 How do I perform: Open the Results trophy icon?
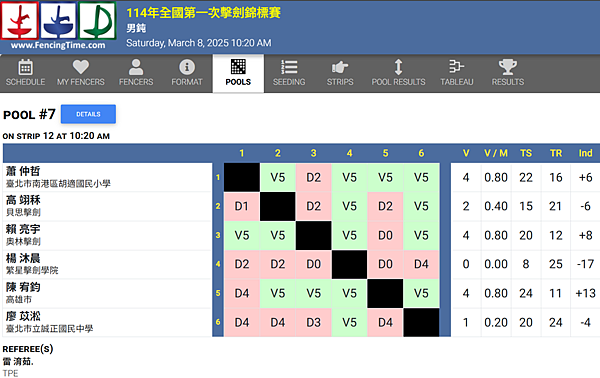coord(508,67)
